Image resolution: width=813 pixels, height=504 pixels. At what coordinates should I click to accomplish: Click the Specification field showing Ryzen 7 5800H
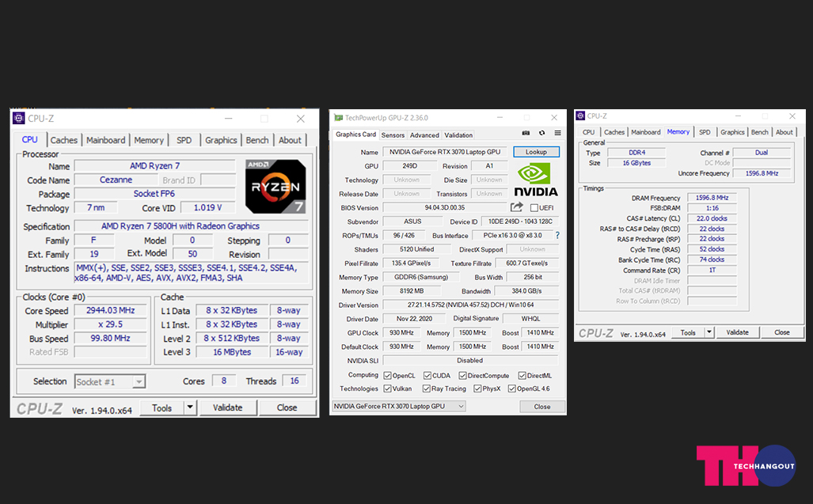(x=192, y=225)
